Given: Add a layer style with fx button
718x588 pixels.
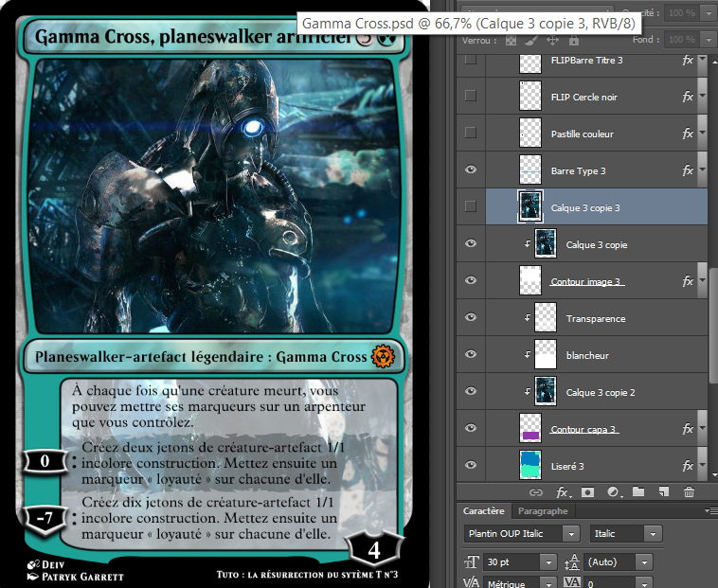Looking at the screenshot, I should 564,492.
